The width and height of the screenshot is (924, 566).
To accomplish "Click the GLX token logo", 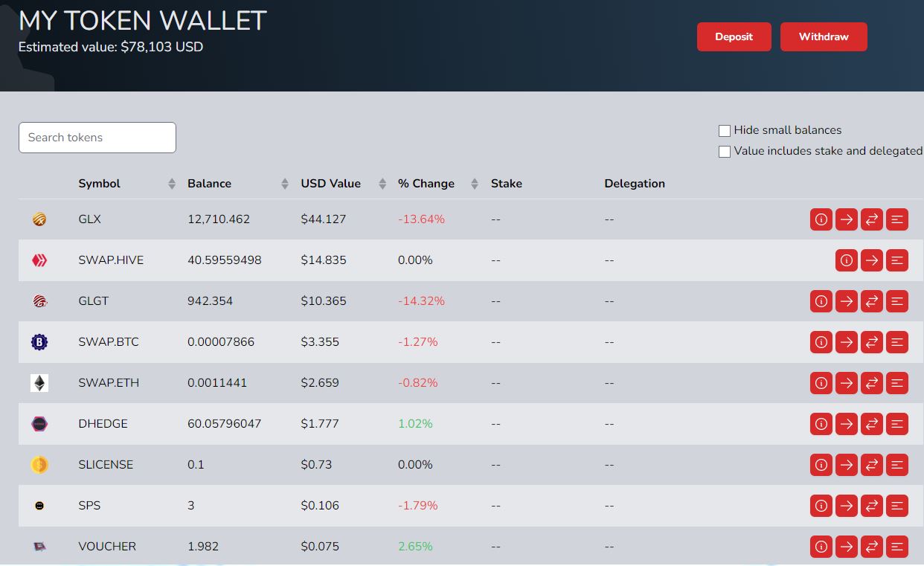I will 39,219.
